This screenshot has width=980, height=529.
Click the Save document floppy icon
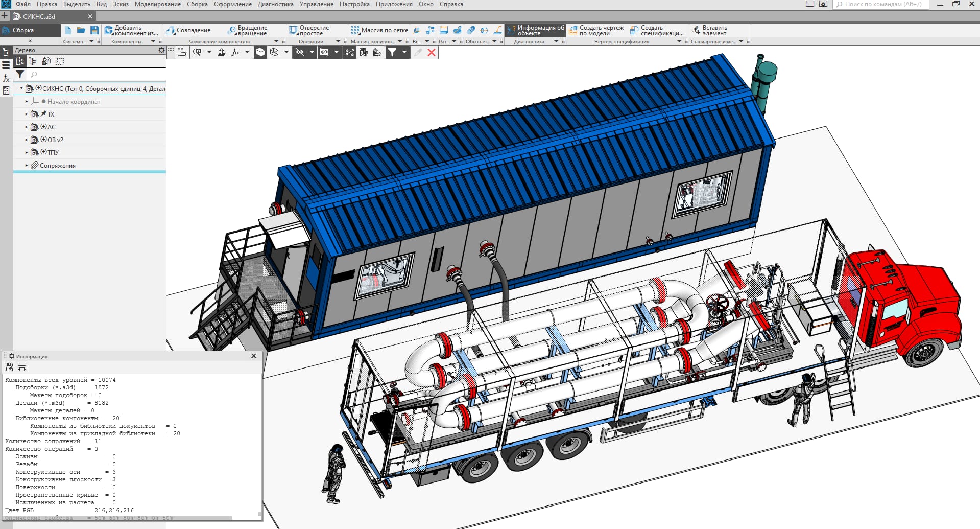click(x=94, y=30)
